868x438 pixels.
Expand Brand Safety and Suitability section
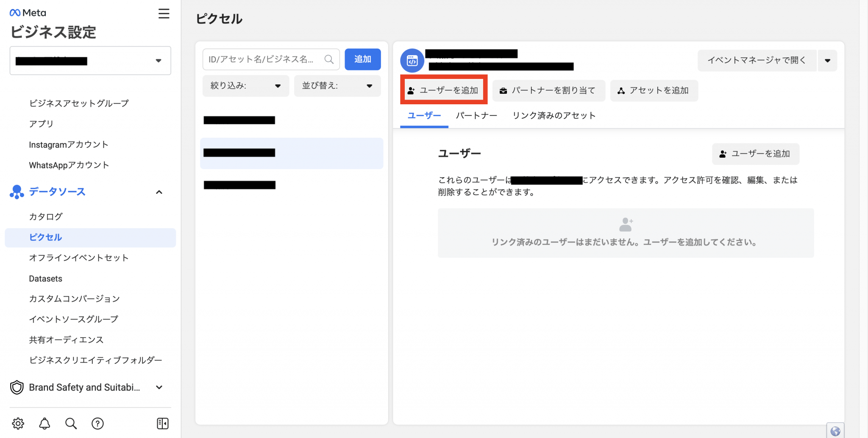pyautogui.click(x=159, y=387)
